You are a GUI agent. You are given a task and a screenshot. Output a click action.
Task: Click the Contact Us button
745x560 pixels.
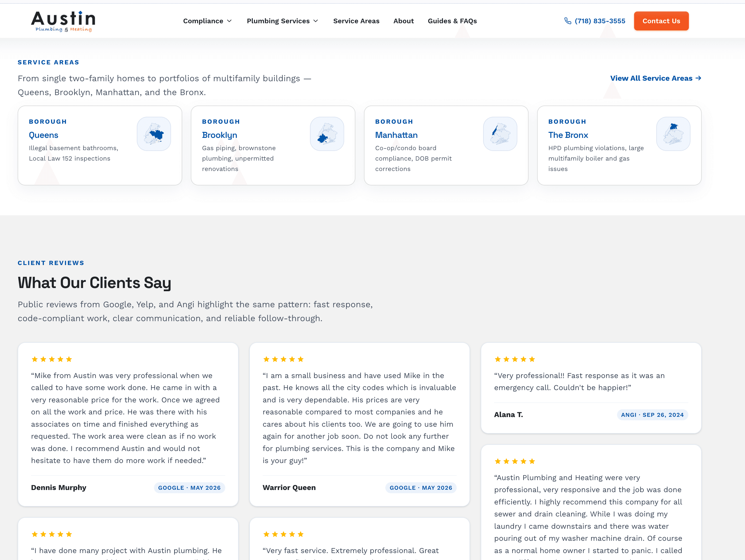[661, 21]
